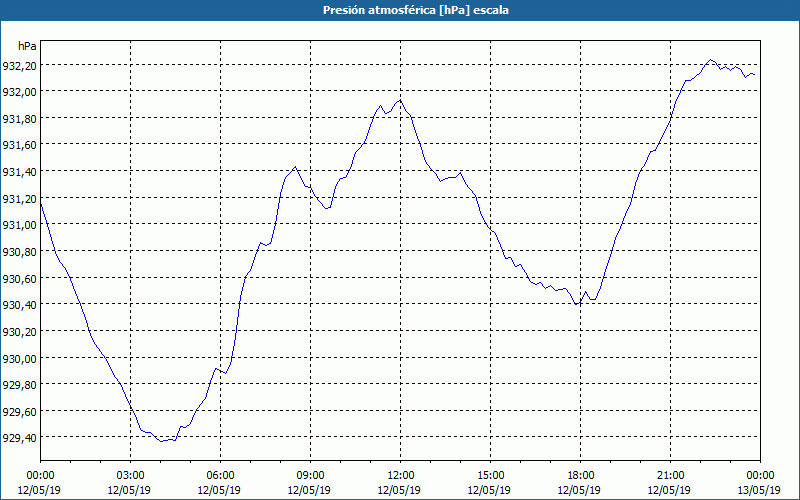
Task: Click the chart title 'Presión atmosférica [hPa] escala'
Action: pyautogui.click(x=416, y=10)
